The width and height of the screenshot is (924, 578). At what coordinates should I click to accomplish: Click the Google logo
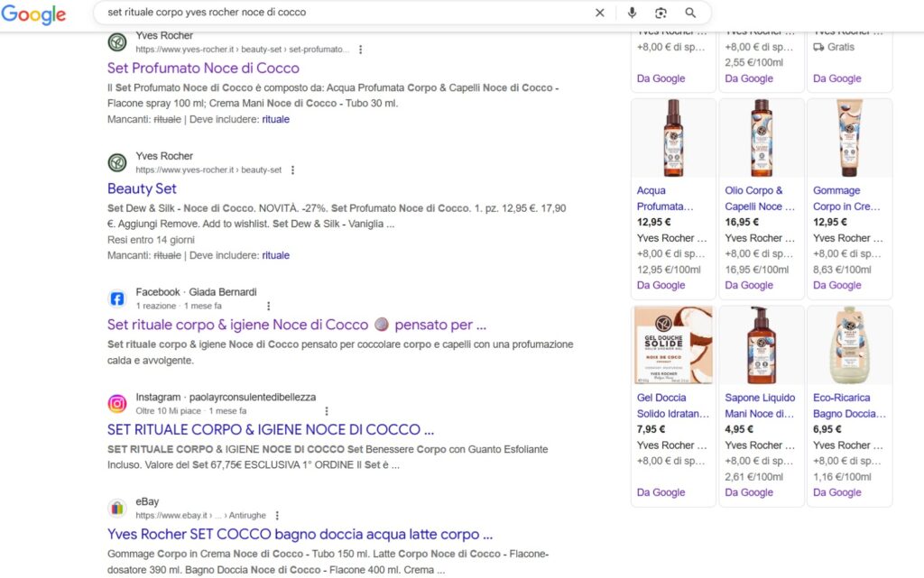pos(32,14)
